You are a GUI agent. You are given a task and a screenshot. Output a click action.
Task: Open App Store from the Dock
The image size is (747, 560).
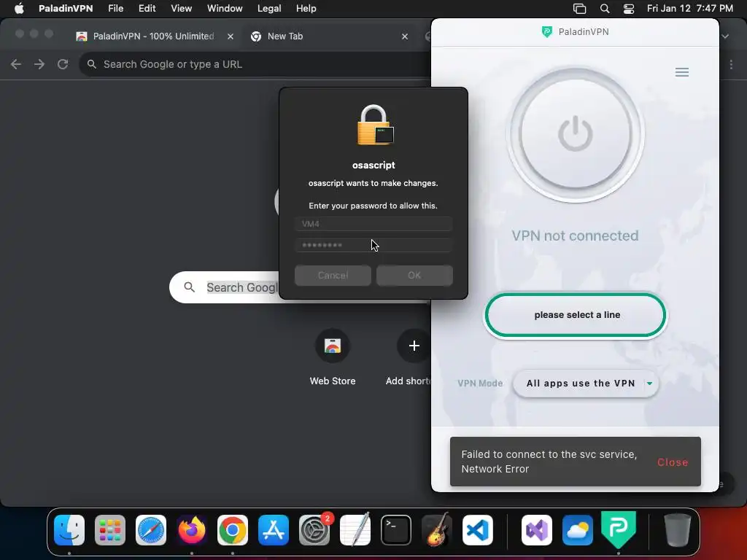point(274,529)
